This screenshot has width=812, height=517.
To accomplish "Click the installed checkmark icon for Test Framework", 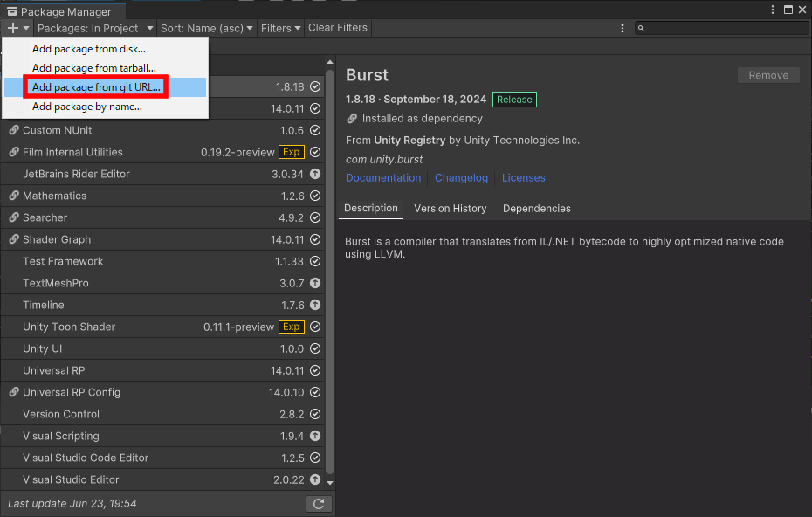I will [x=315, y=262].
